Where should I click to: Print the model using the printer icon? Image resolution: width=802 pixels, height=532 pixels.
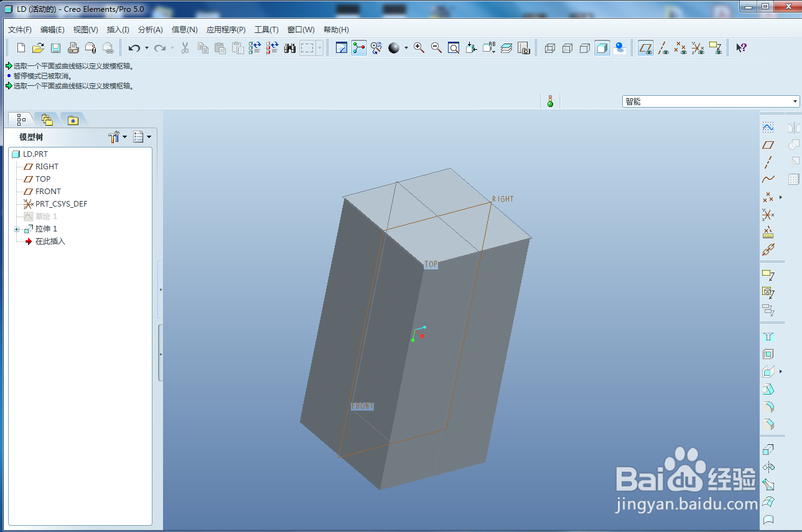73,48
